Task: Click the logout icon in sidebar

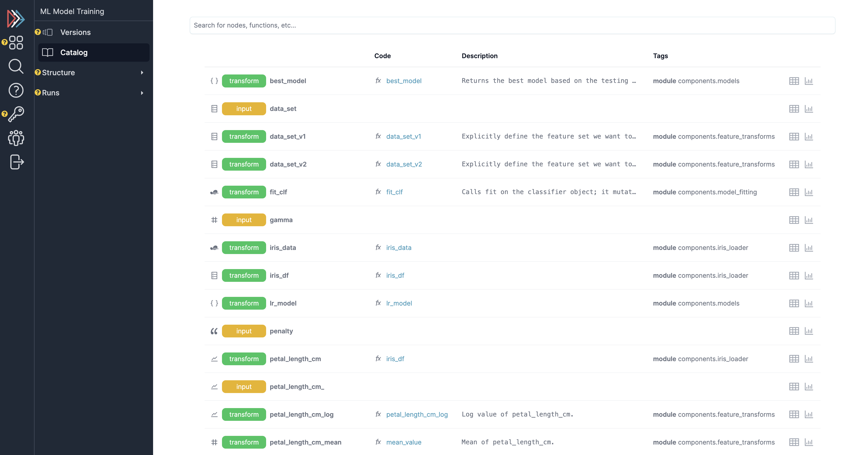Action: 16,162
